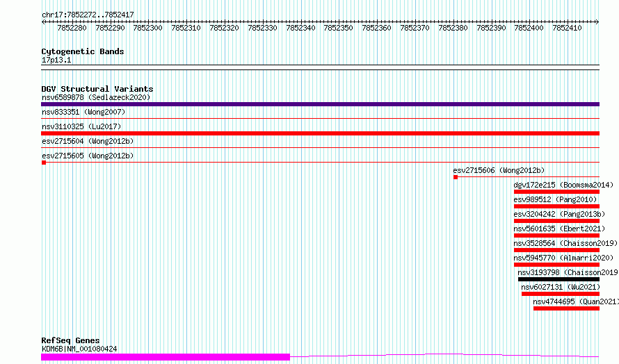Image resolution: width=619 pixels, height=364 pixels.
Task: Click the Cytogenetic Bands track title
Action: click(x=83, y=51)
